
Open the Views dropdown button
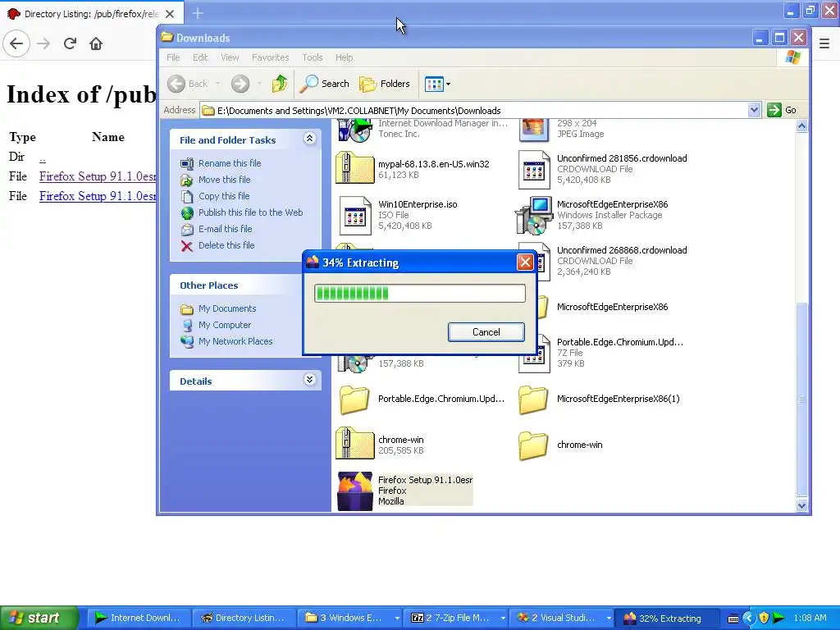[437, 84]
